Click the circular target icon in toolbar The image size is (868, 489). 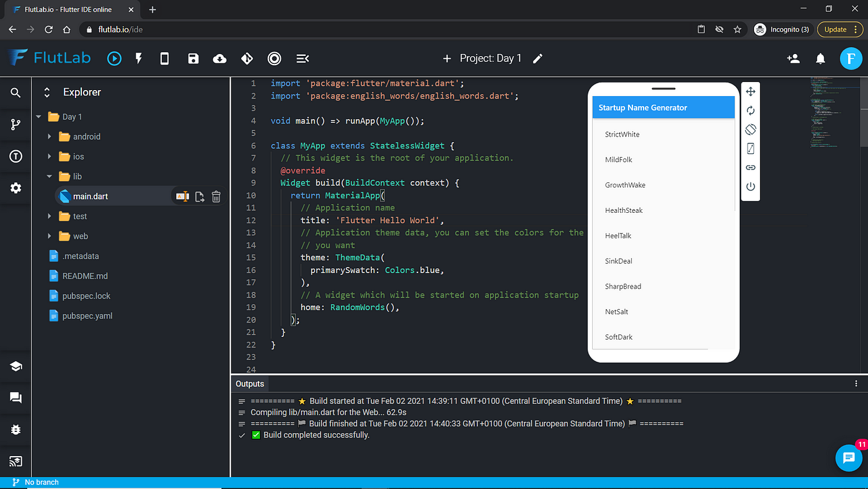tap(274, 58)
